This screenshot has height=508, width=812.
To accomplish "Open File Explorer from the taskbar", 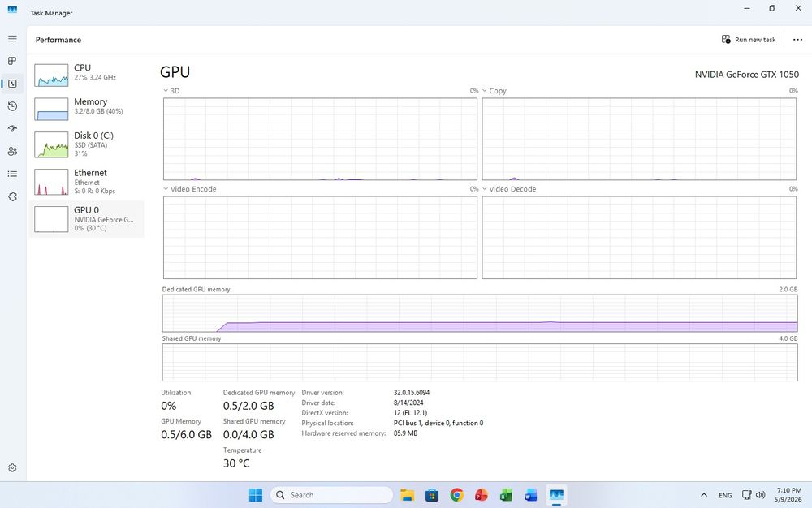I will (x=407, y=495).
